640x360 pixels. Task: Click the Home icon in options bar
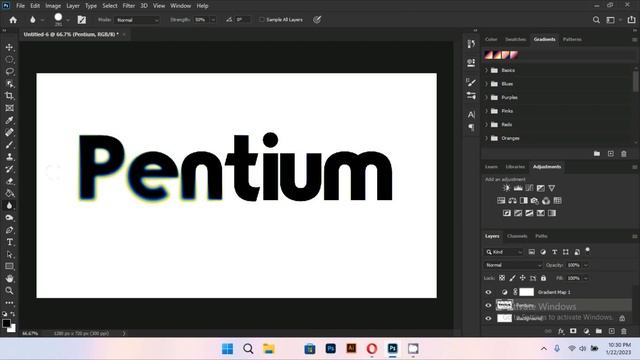[13, 20]
